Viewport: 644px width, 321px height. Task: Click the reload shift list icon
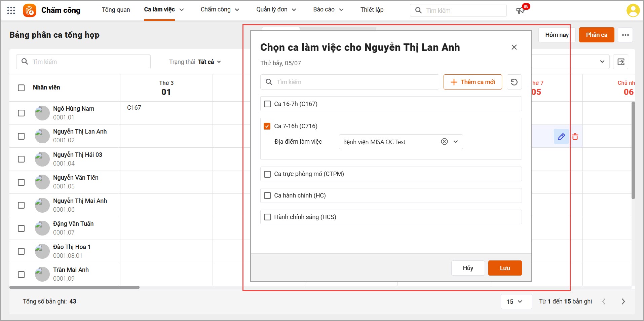tap(514, 82)
